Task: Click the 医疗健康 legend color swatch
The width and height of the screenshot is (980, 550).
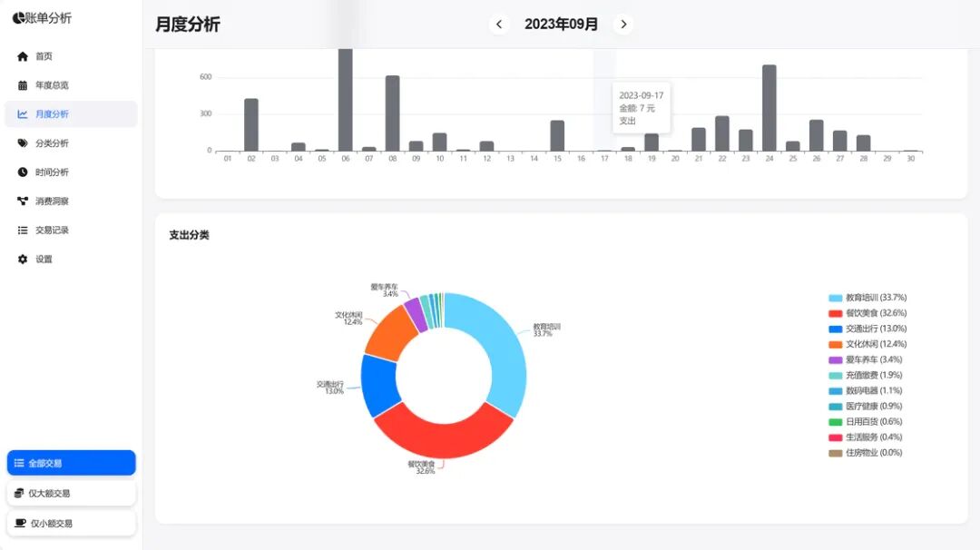Action: 835,407
